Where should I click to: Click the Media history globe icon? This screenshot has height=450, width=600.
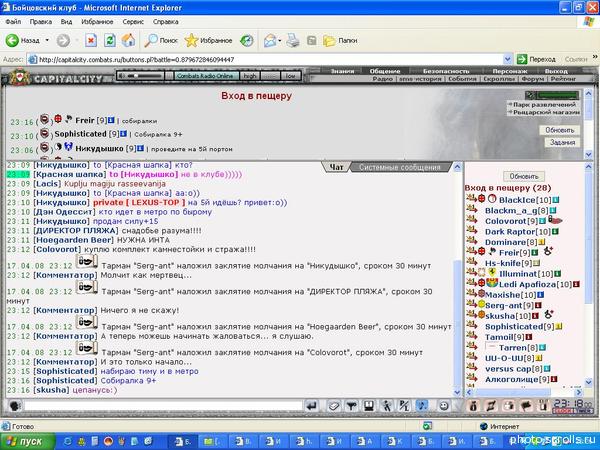click(x=246, y=40)
